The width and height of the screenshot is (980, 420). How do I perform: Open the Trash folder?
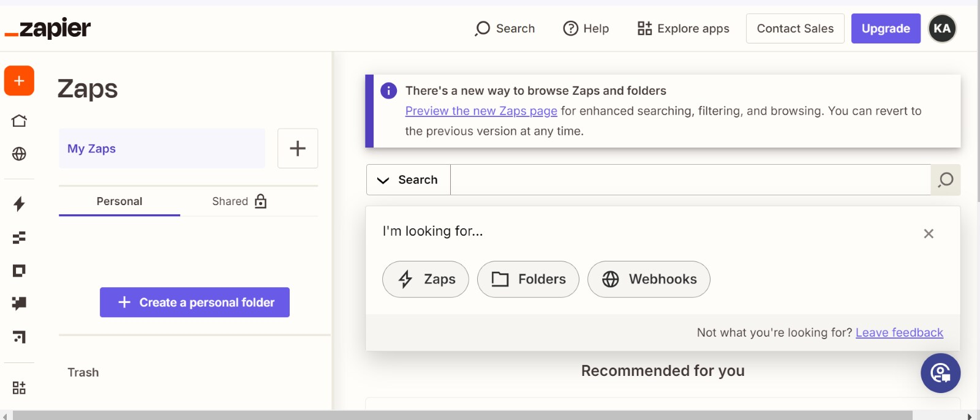83,372
